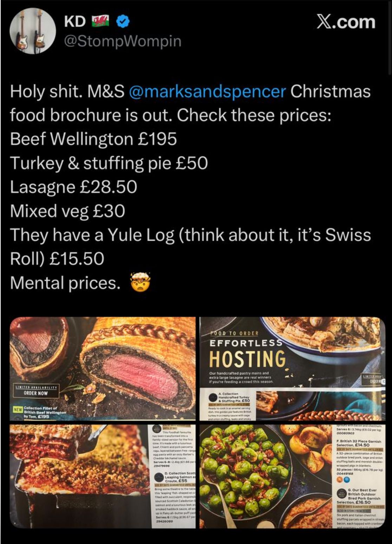The height and width of the screenshot is (544, 392).
Task: Click the Mental prices text line
Action: pyautogui.click(x=65, y=283)
